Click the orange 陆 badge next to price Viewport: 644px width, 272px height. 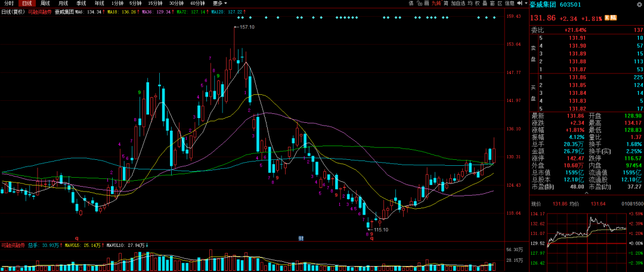click(612, 17)
